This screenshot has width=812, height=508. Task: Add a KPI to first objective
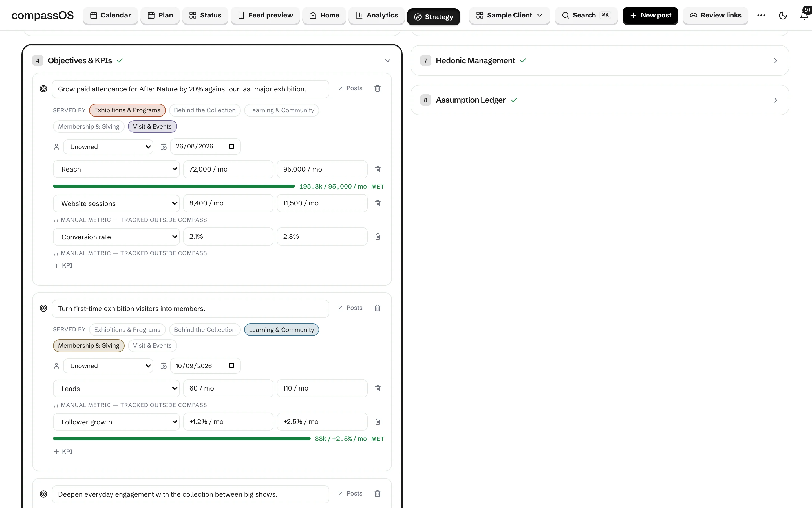point(63,265)
